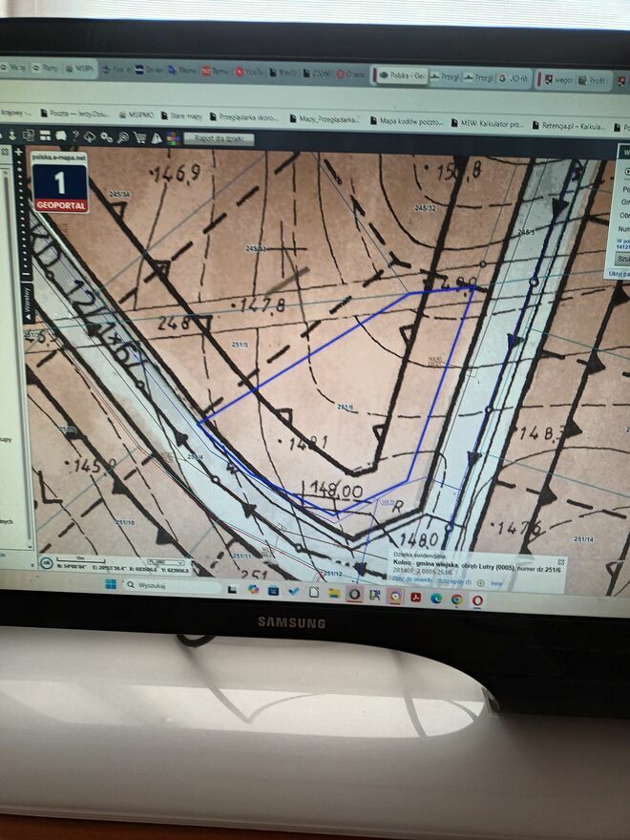Open the red Opera icon on taskbar
This screenshot has width=630, height=840.
point(476,600)
